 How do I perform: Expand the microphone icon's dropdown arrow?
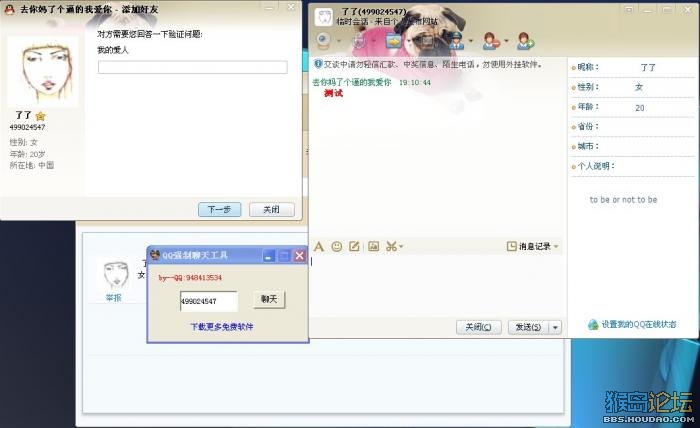[x=373, y=41]
